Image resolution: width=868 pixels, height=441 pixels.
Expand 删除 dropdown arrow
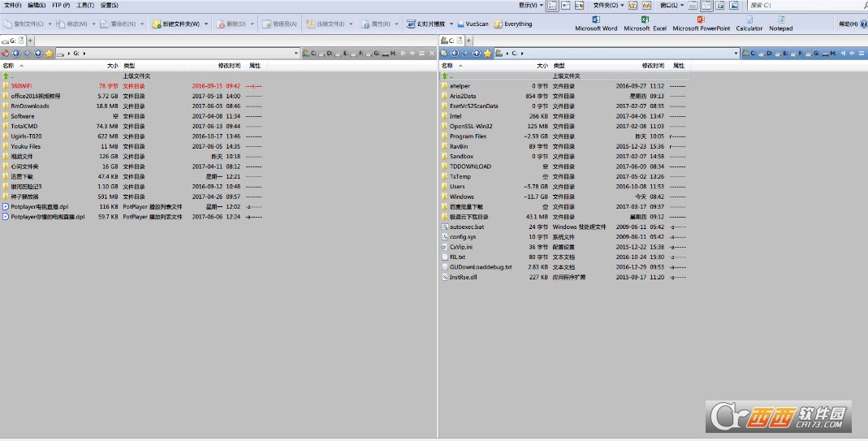pos(252,24)
